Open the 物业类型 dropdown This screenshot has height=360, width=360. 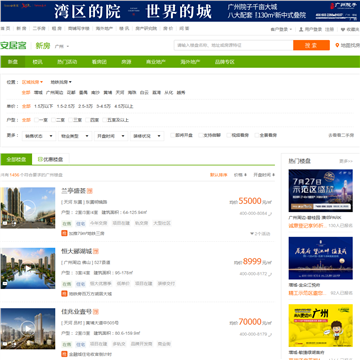75,136
